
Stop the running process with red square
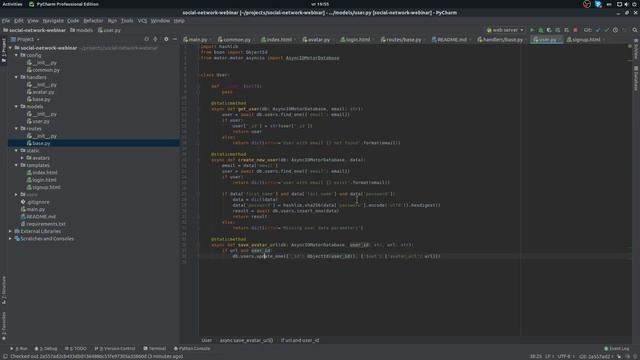(575, 30)
